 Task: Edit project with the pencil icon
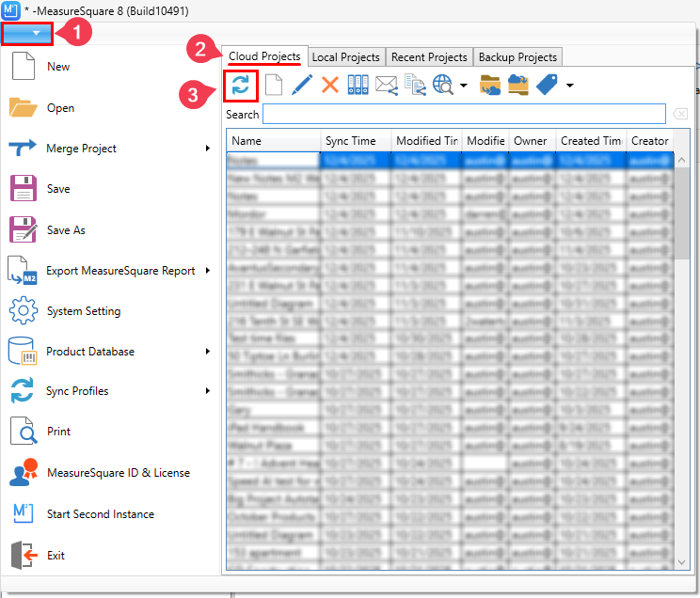point(302,85)
